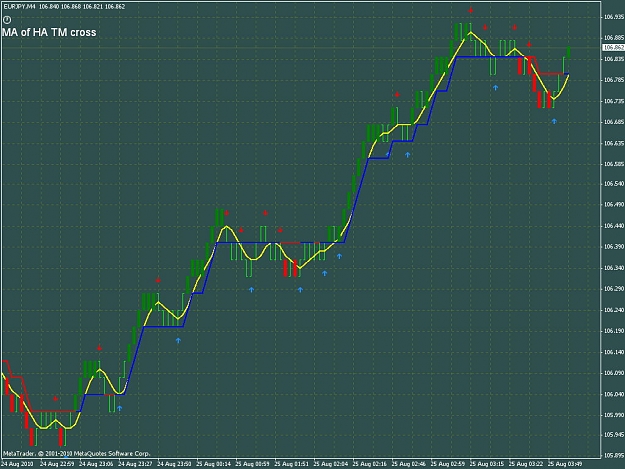Click the 106.585 price axis label

click(x=614, y=164)
